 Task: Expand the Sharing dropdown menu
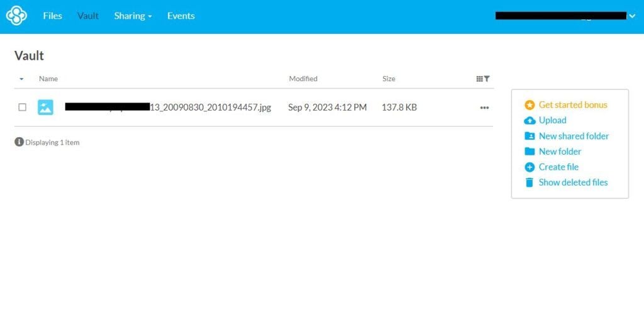coord(133,16)
